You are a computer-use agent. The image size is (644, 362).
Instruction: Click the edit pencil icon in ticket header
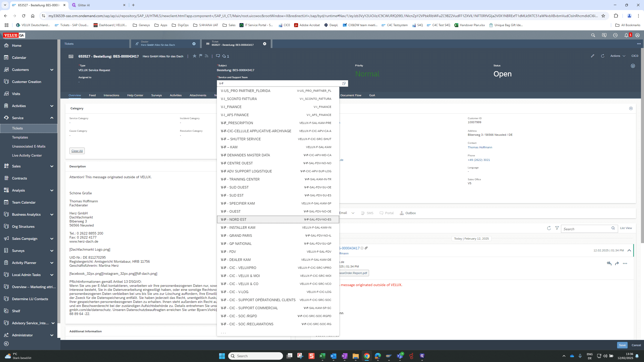point(592,56)
